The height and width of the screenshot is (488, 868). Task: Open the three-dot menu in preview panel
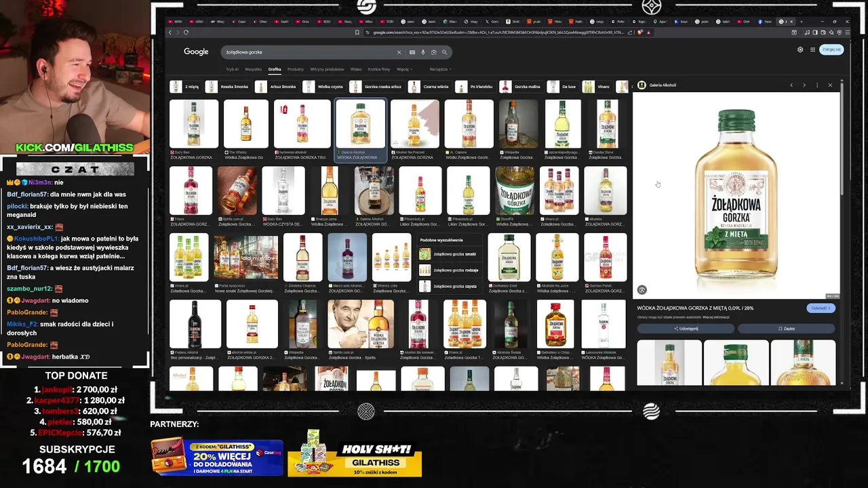tap(817, 85)
